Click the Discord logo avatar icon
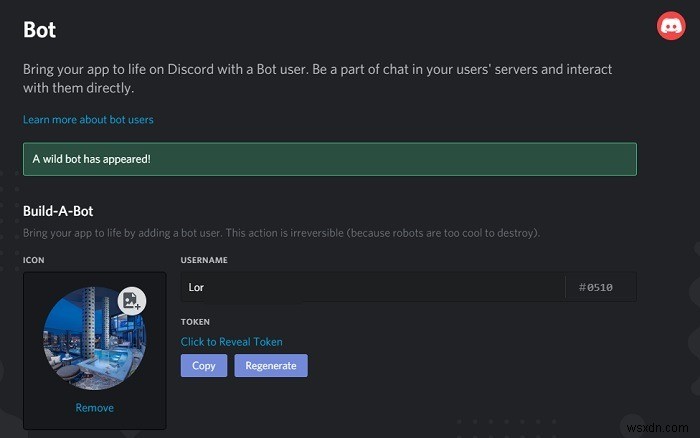Image resolution: width=700 pixels, height=438 pixels. click(671, 26)
